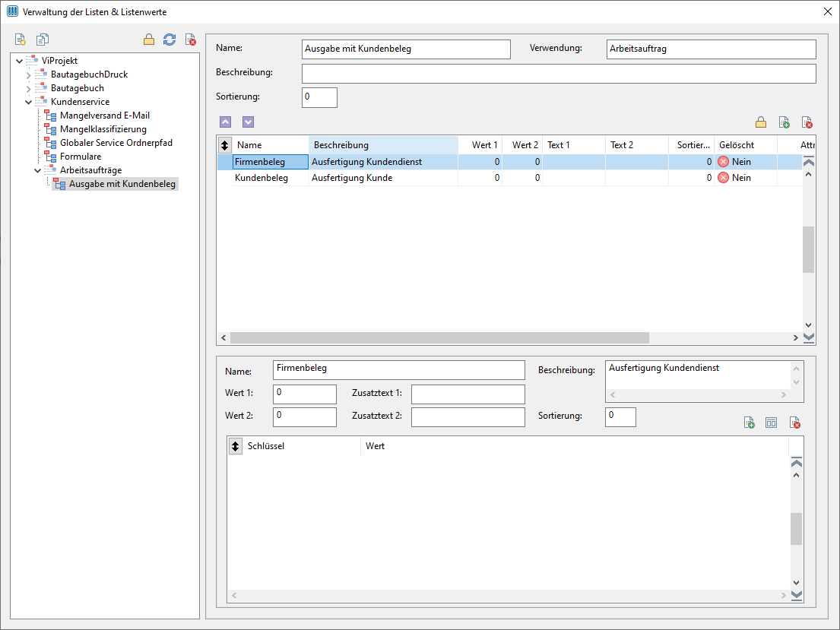Viewport: 840px width, 630px height.
Task: Click the Wert 2 input field
Action: (304, 416)
